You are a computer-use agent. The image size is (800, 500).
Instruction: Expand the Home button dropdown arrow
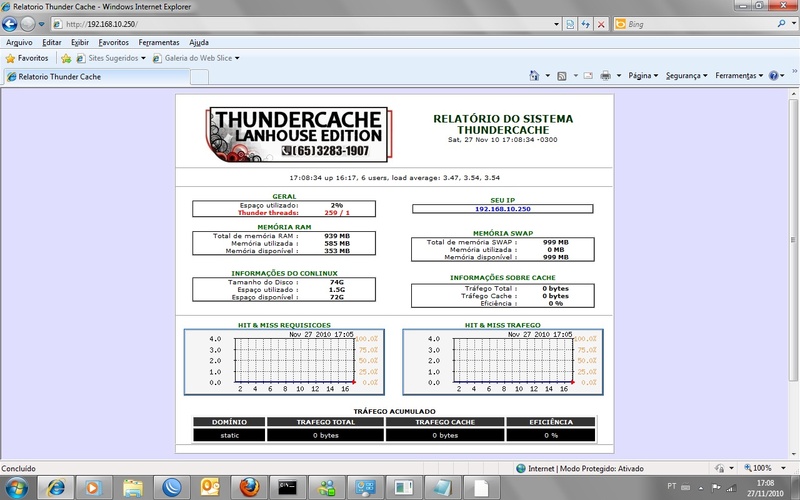click(547, 76)
